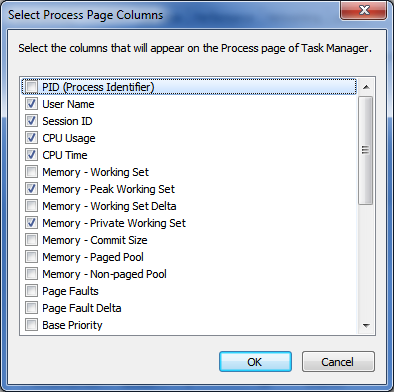Enable Memory - Paged Pool column
This screenshot has width=394, height=392.
click(x=31, y=257)
